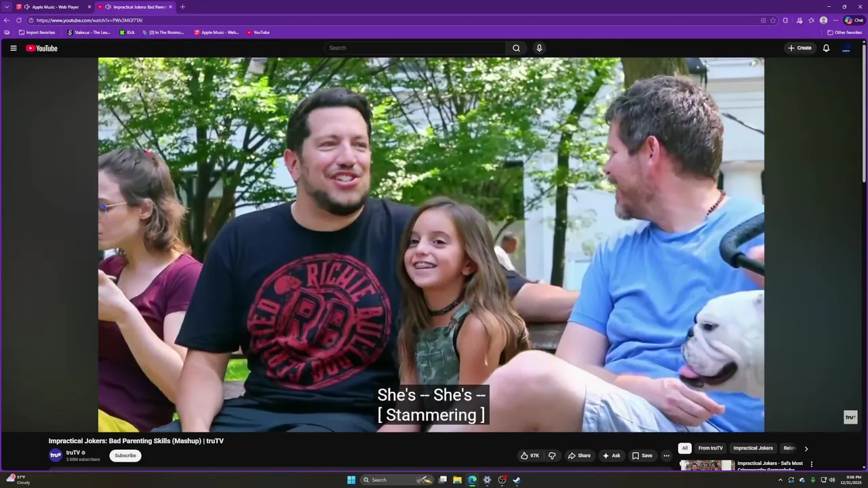The height and width of the screenshot is (488, 868).
Task: Open tab actions menu dropdown
Action: [x=7, y=7]
